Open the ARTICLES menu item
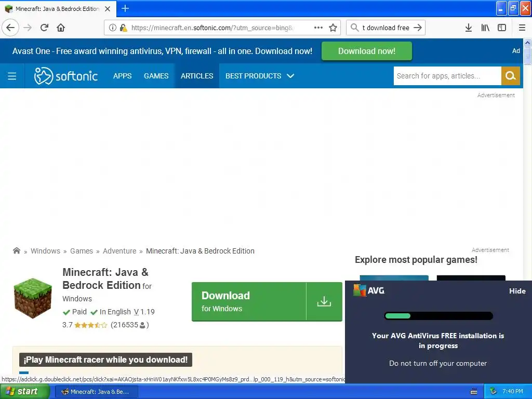 coord(197,76)
